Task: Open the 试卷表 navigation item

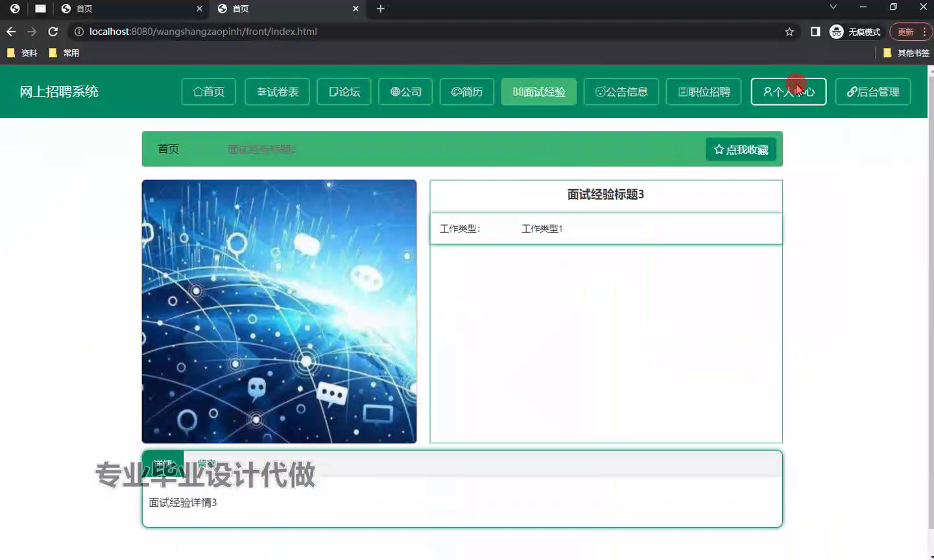Action: pos(277,91)
